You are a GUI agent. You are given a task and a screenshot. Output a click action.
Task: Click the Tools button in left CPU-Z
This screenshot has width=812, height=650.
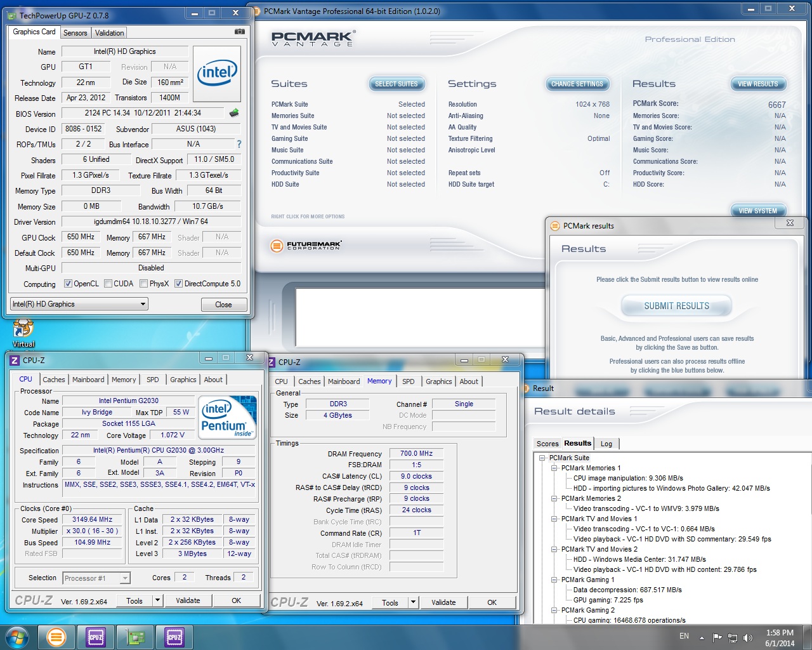pos(134,600)
